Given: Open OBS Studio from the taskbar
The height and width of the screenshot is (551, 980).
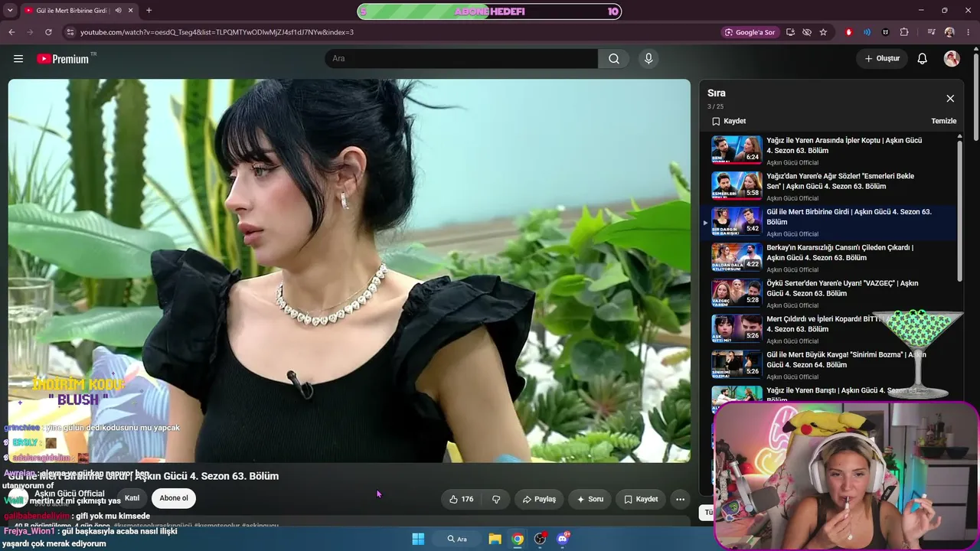Looking at the screenshot, I should coord(541,539).
